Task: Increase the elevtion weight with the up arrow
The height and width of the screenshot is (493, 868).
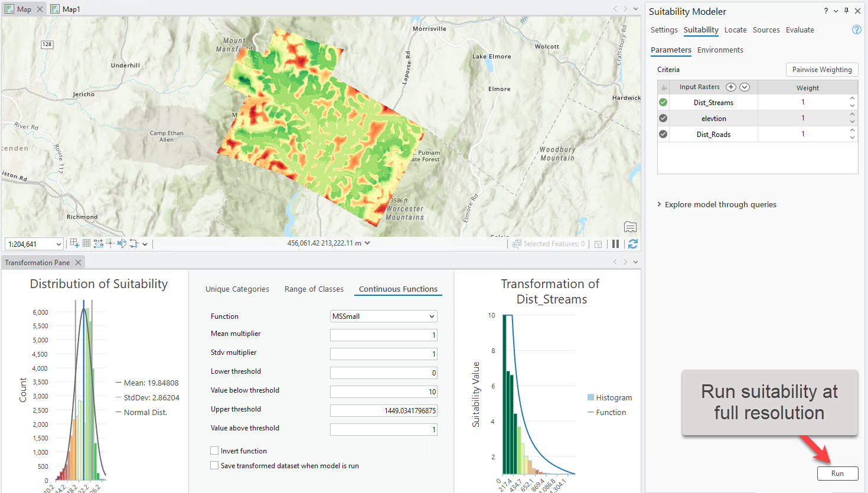Action: [x=852, y=115]
